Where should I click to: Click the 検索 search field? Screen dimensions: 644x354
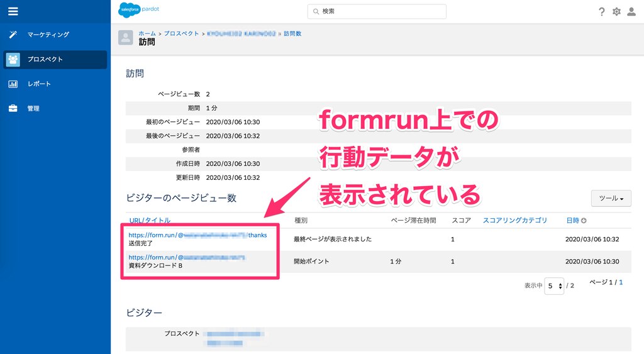tap(377, 11)
